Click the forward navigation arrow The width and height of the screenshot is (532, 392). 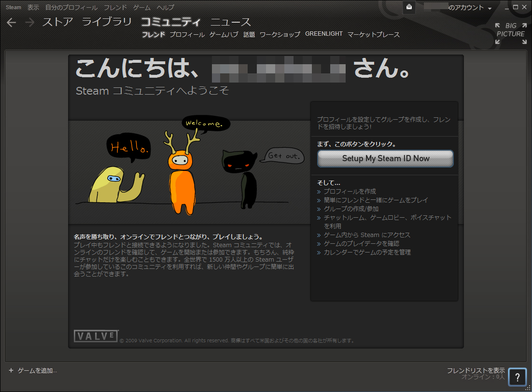29,22
